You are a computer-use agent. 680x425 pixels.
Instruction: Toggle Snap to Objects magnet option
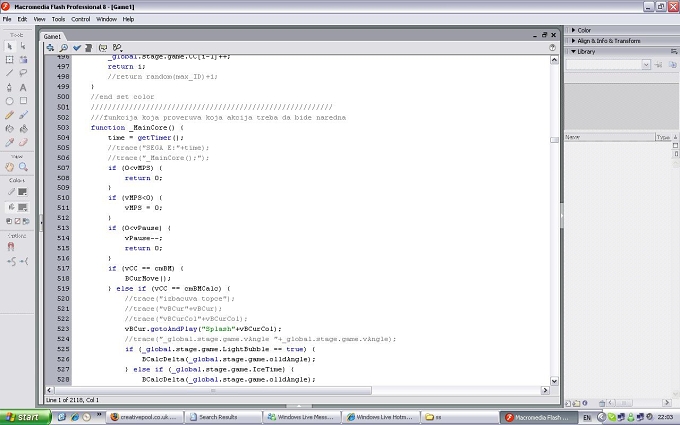coord(11,247)
